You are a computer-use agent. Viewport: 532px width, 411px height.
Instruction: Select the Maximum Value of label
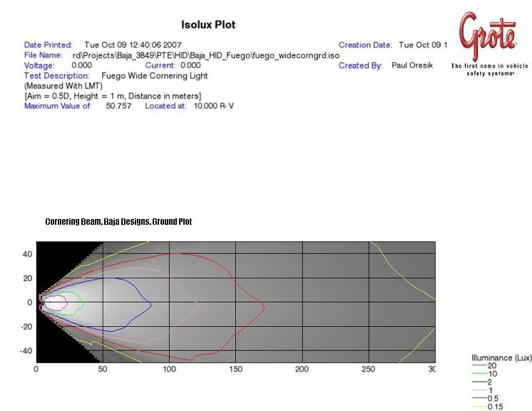click(58, 106)
